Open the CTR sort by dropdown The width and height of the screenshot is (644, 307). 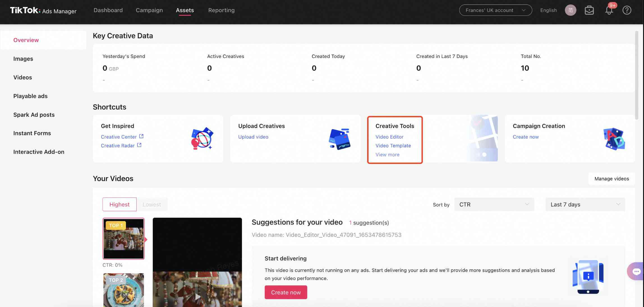coord(494,204)
